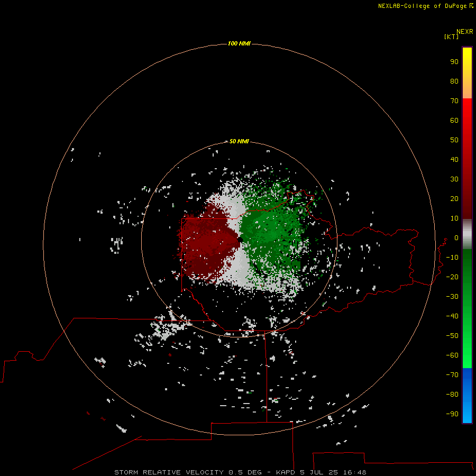Click the 60 value on color scale
476x476 pixels.
coord(454,120)
